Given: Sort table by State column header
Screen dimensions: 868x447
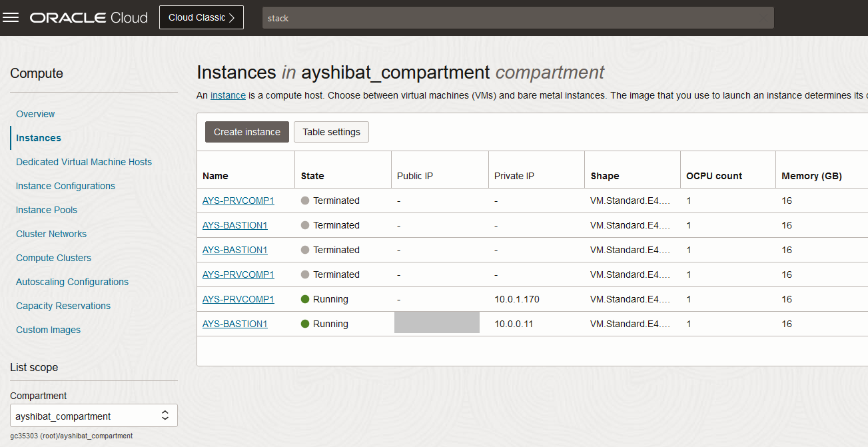Looking at the screenshot, I should (x=312, y=176).
